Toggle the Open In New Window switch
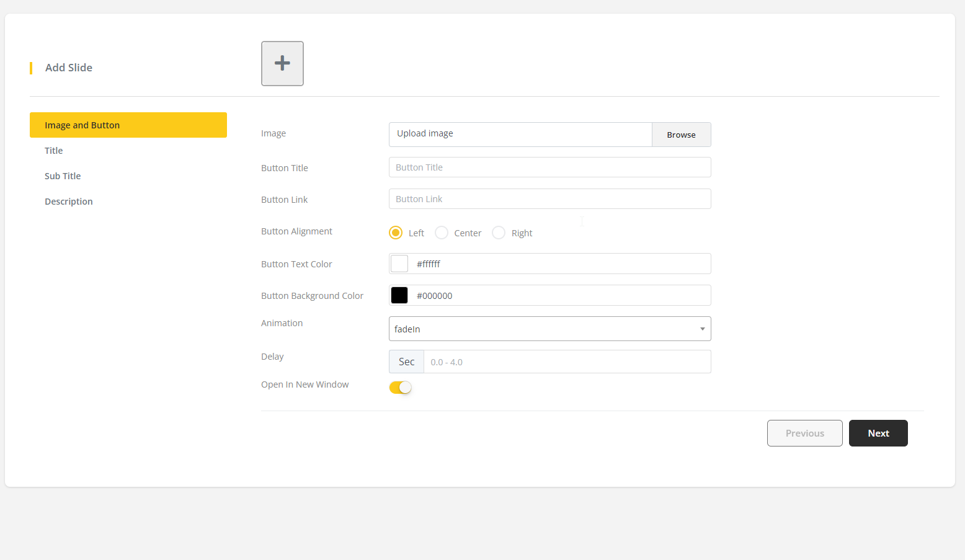The width and height of the screenshot is (965, 560). 400,388
